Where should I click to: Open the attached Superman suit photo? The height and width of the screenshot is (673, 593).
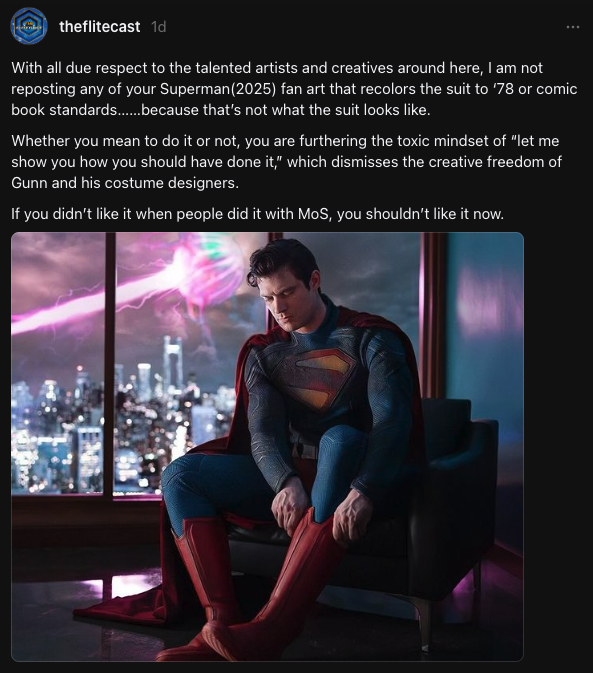coord(267,446)
